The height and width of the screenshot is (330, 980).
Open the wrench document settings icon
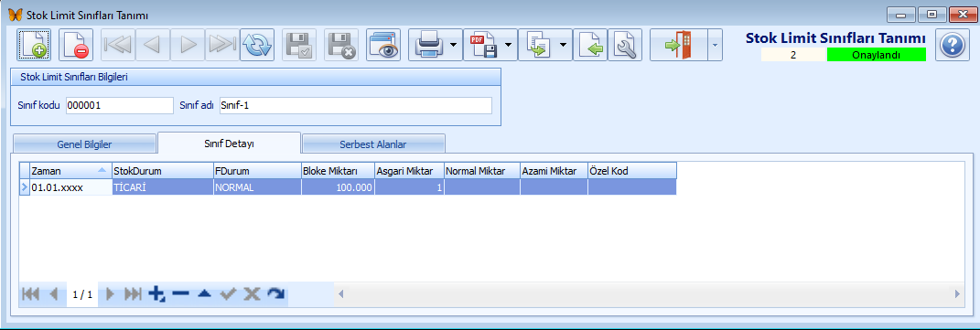tap(625, 45)
